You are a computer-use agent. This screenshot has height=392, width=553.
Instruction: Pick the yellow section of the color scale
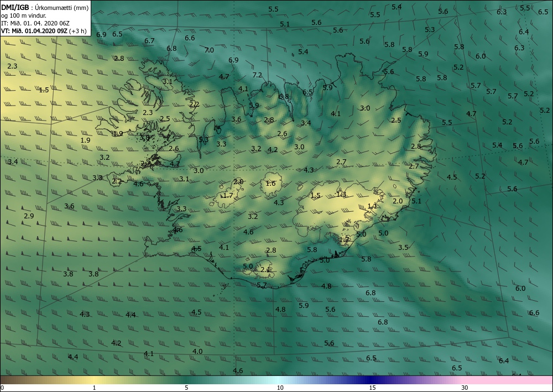click(x=94, y=380)
